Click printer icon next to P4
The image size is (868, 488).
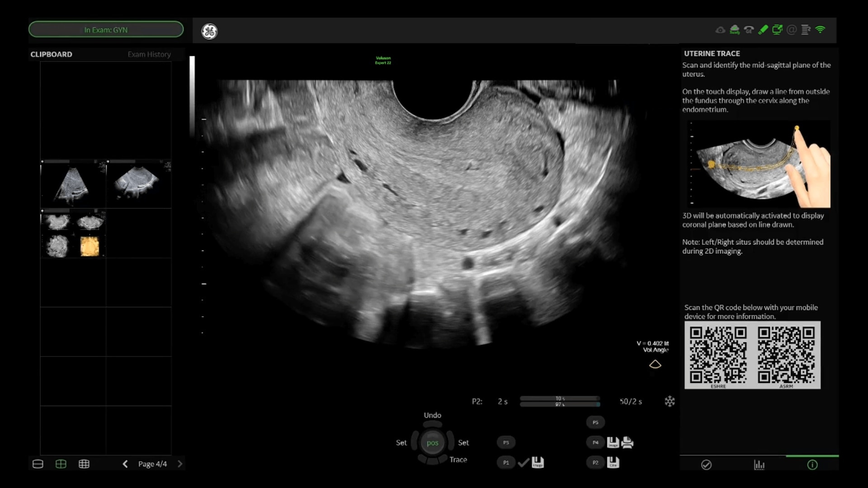coord(627,442)
